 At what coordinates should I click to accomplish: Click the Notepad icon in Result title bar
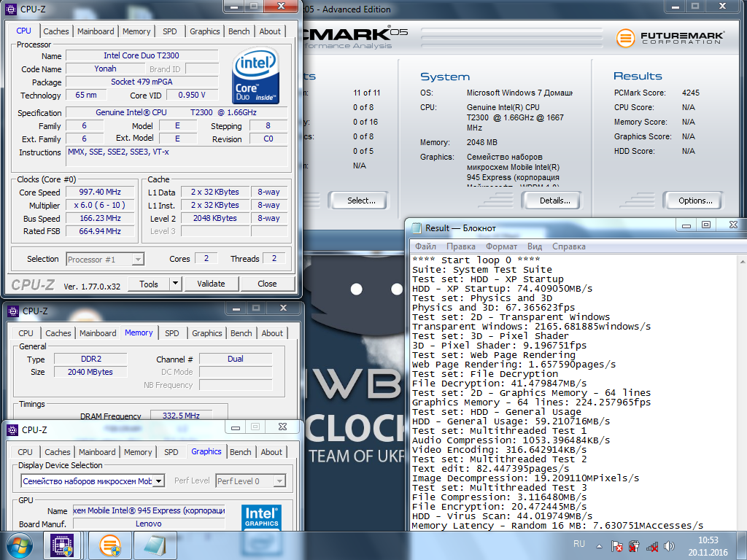coord(417,228)
